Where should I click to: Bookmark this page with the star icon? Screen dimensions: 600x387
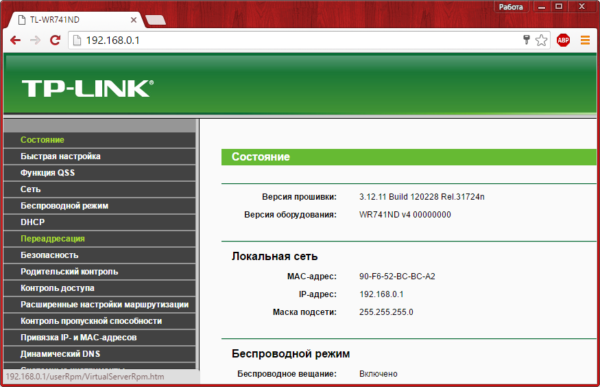(541, 40)
